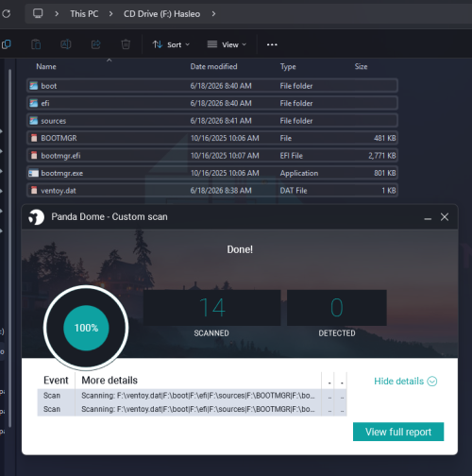Image resolution: width=472 pixels, height=476 pixels.
Task: Click the sources folder icon
Action: (34, 121)
